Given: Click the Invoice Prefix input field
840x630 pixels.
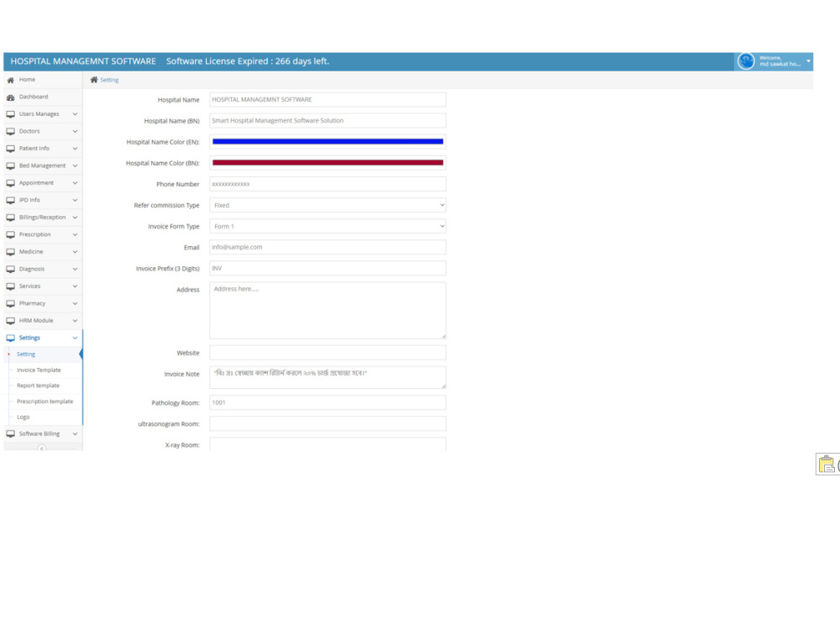Looking at the screenshot, I should point(328,269).
